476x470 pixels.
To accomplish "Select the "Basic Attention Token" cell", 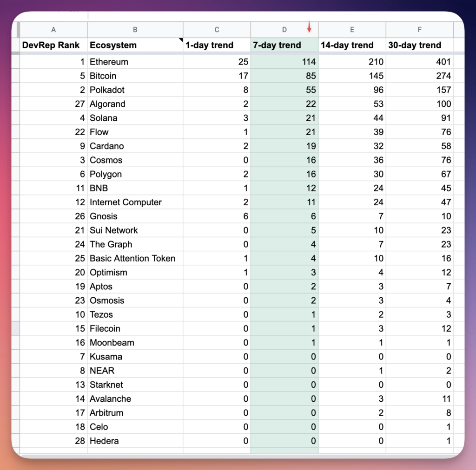I will [x=135, y=258].
